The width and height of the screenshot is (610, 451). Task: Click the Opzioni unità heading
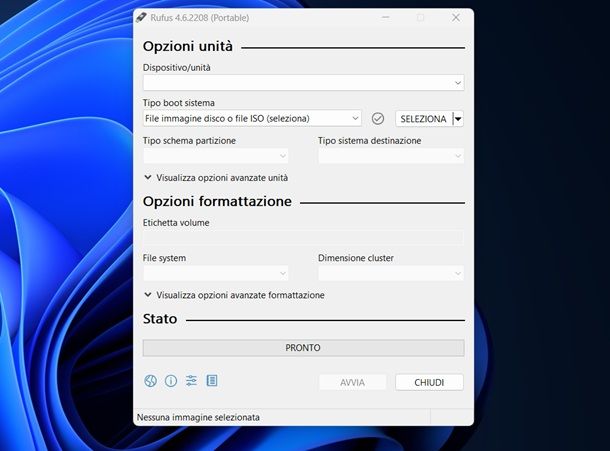point(188,46)
